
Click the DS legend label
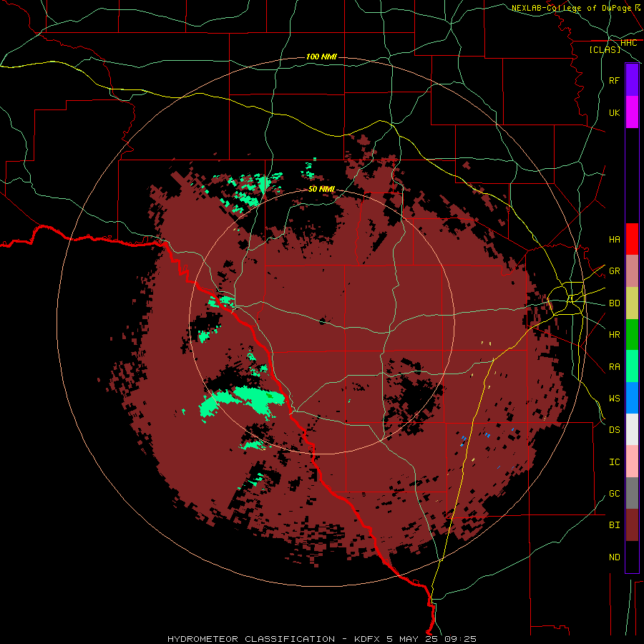[615, 430]
